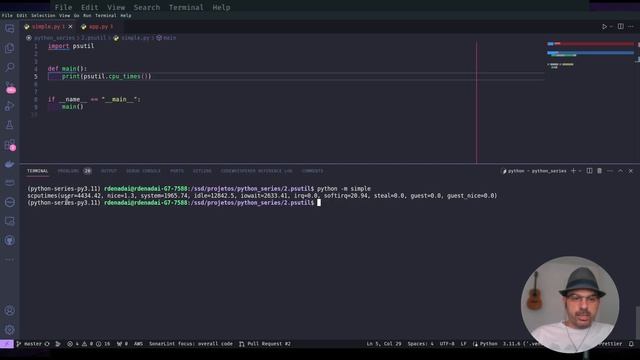The height and width of the screenshot is (360, 640).
Task: Split the editor to the right
Action: (620, 27)
